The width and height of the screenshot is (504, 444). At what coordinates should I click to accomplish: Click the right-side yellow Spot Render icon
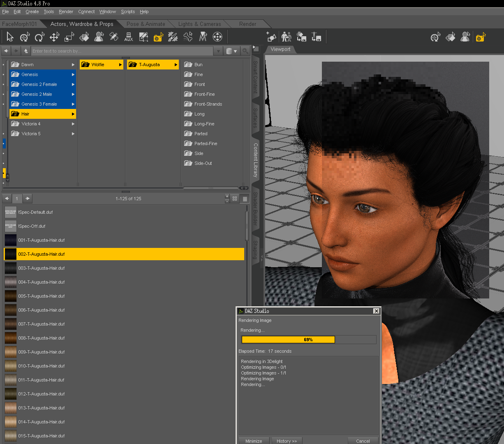[x=481, y=37]
